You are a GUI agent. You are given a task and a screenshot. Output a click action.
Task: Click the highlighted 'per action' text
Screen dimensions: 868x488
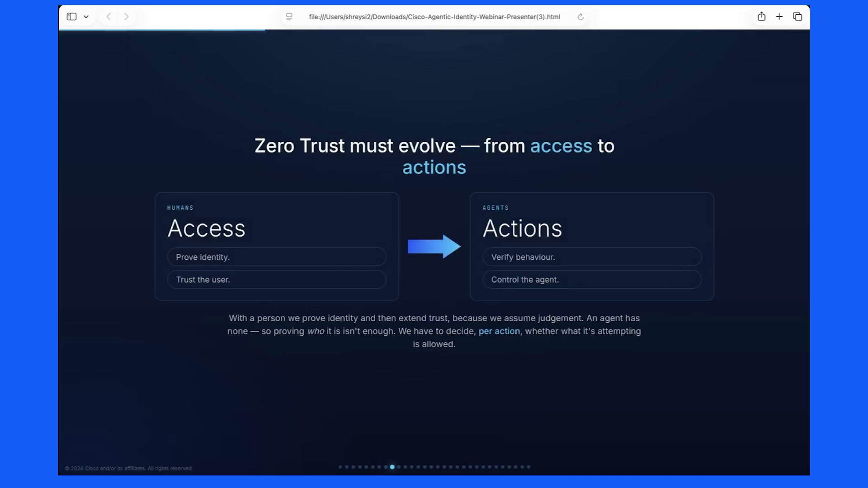pyautogui.click(x=499, y=331)
